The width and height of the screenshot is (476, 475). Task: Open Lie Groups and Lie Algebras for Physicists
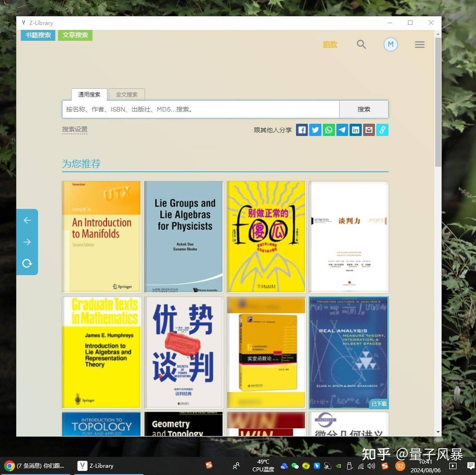pyautogui.click(x=184, y=237)
